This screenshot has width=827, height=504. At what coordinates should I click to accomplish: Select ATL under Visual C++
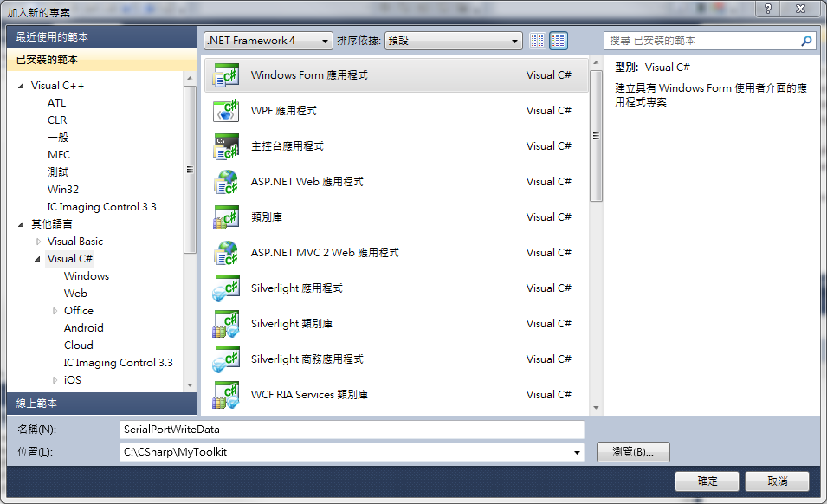pyautogui.click(x=56, y=103)
